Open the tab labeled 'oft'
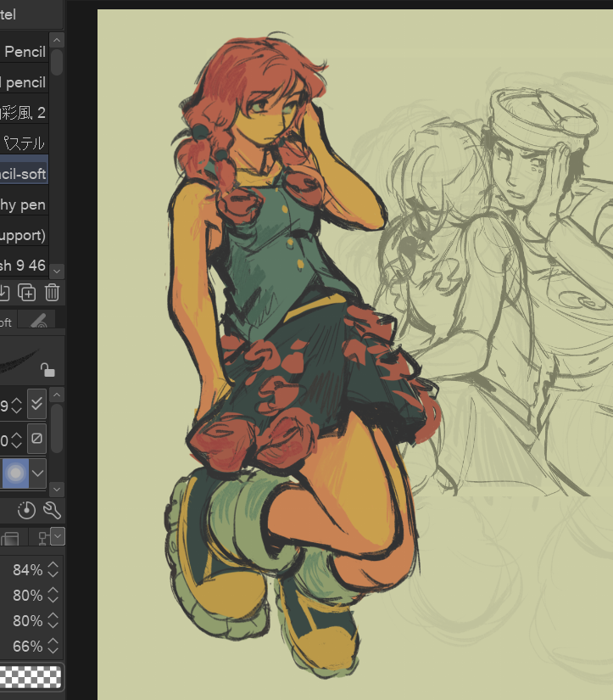 (8, 321)
